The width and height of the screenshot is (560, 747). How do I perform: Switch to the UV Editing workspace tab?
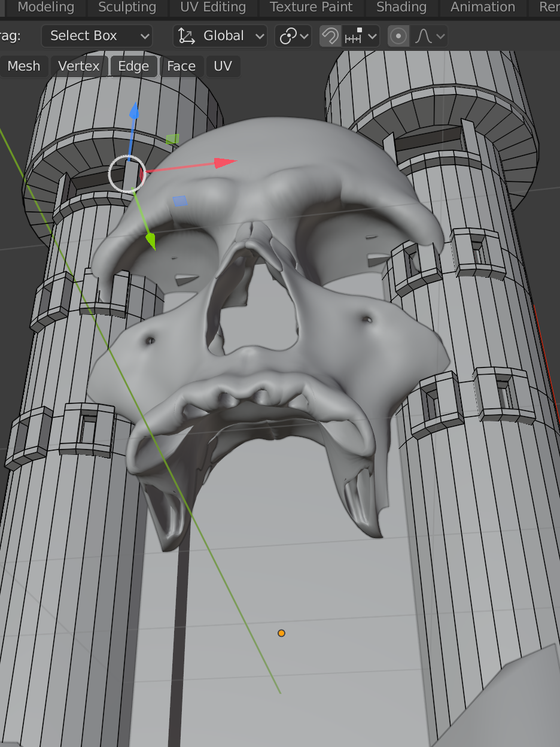pyautogui.click(x=213, y=8)
